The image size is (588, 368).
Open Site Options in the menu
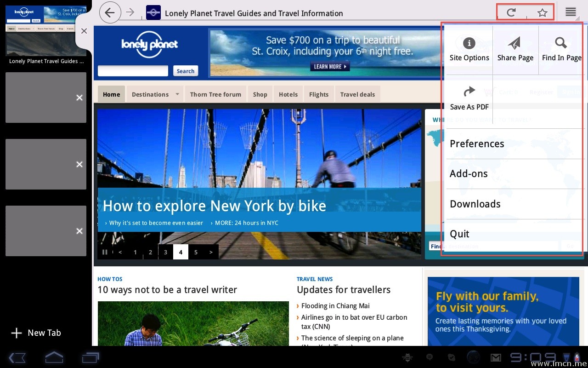[469, 50]
